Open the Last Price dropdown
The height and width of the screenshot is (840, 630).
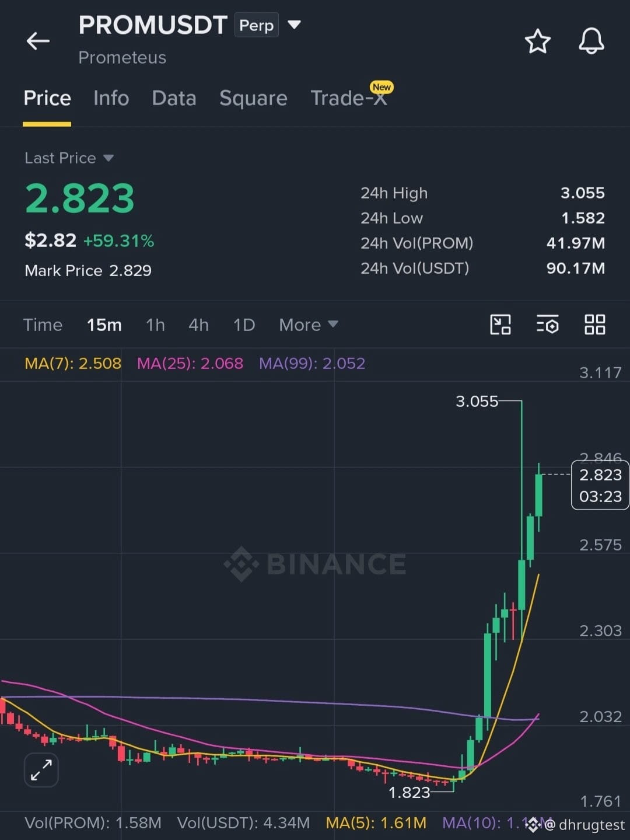69,158
